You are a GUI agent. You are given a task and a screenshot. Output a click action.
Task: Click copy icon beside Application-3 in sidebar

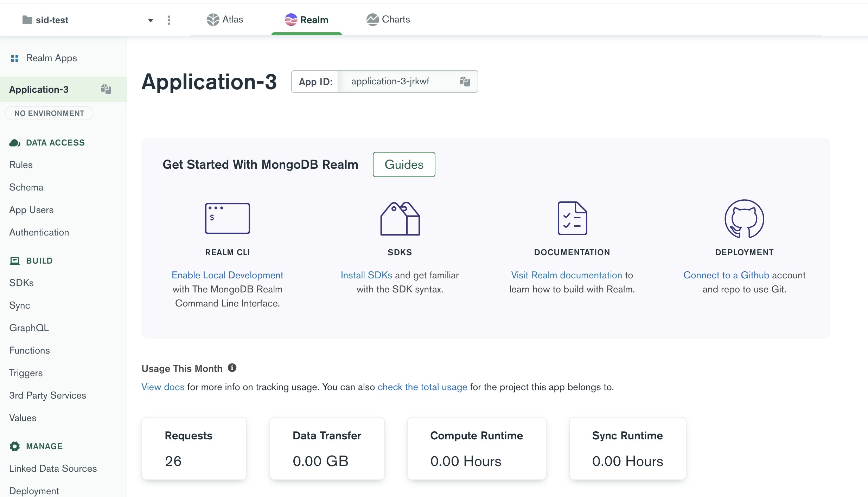coord(106,89)
